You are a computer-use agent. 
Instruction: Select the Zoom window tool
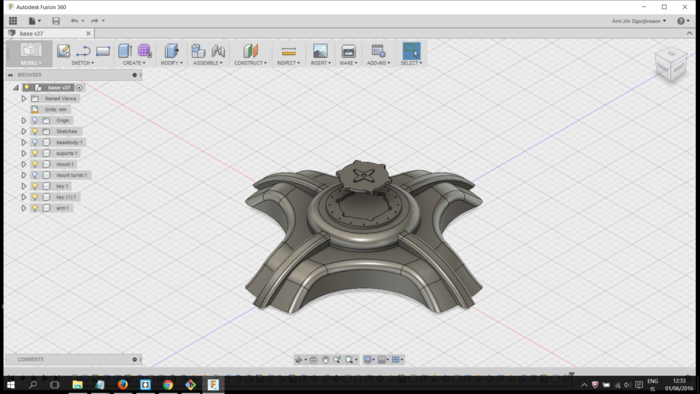click(337, 360)
